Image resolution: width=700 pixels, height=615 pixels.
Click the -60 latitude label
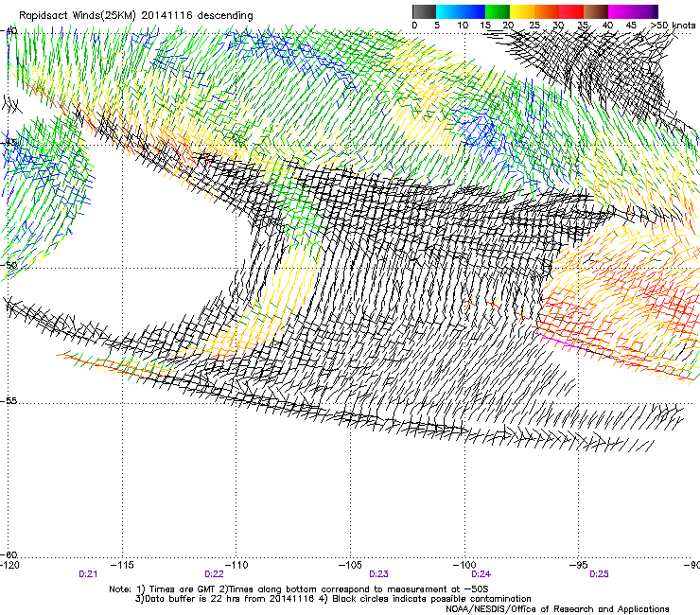(x=9, y=554)
